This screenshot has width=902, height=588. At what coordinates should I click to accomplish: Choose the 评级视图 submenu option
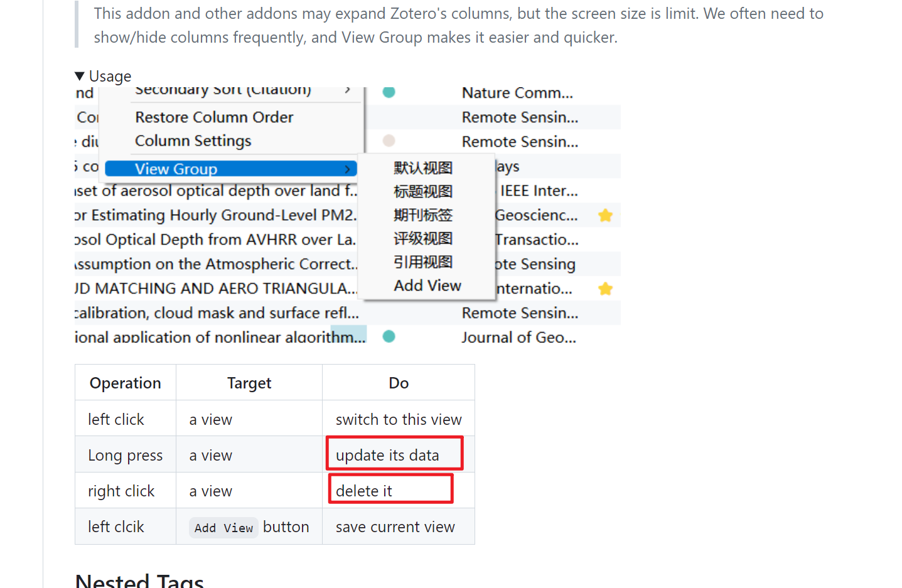[423, 238]
